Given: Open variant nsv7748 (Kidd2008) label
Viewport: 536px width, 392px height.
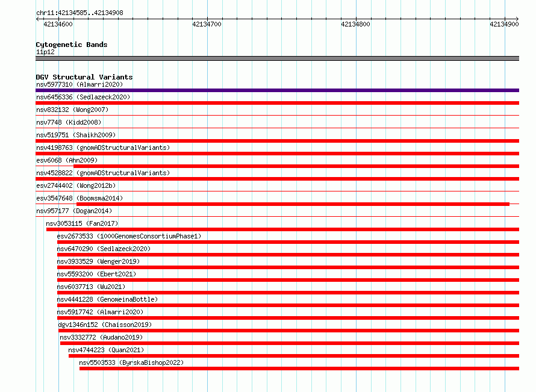Looking at the screenshot, I should point(69,122).
